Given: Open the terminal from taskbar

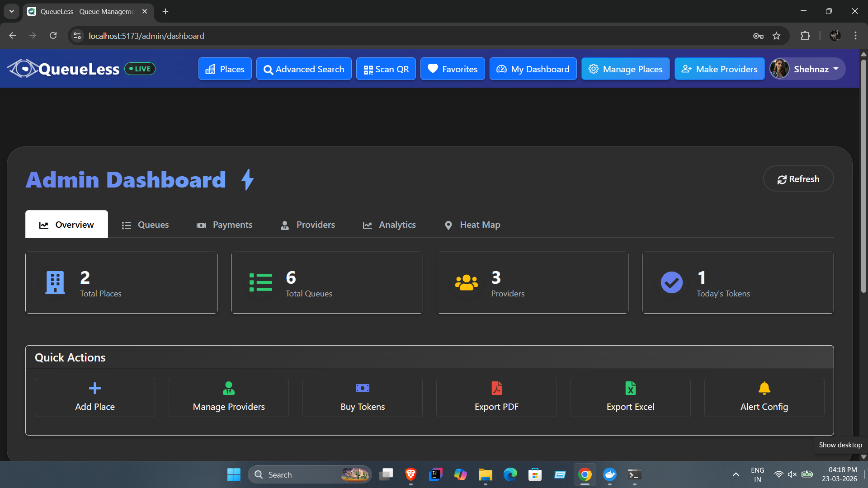Looking at the screenshot, I should [x=634, y=474].
